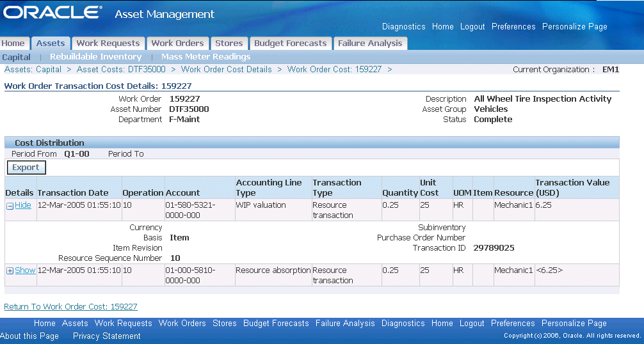Expand details with the plus icon
This screenshot has height=344, width=644.
coord(10,271)
